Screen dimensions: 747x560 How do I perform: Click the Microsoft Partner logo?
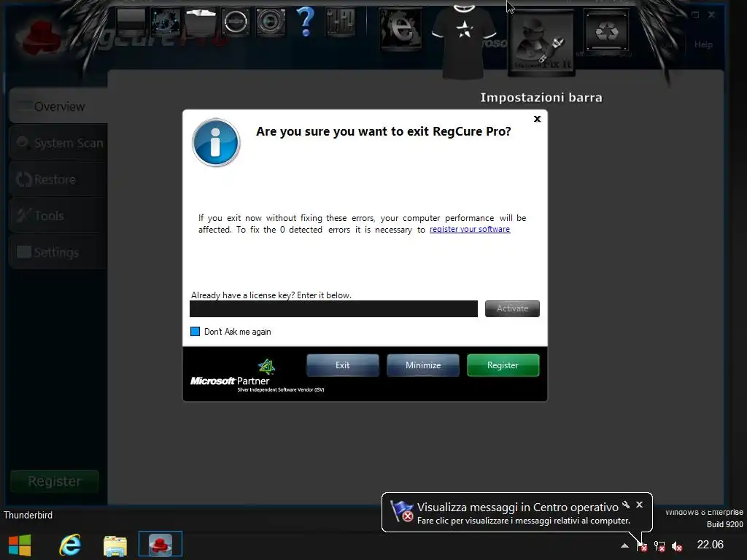[x=258, y=376]
